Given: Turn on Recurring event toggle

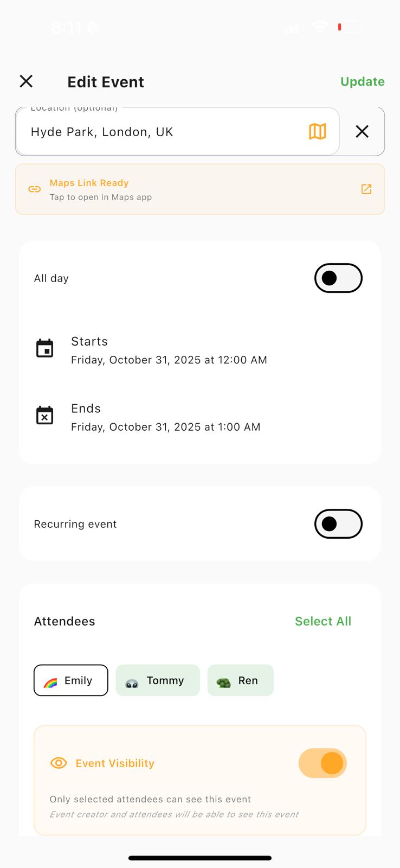Looking at the screenshot, I should coord(338,524).
